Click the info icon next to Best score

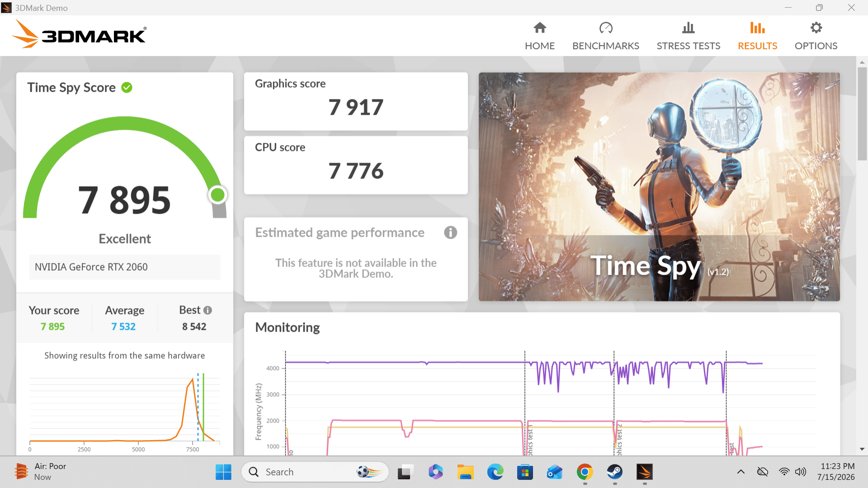[x=208, y=310]
